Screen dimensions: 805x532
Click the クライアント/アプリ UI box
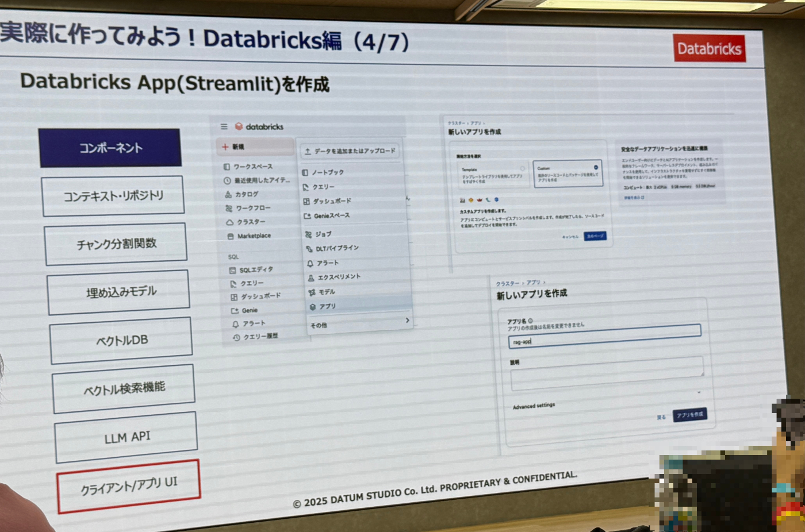(128, 486)
